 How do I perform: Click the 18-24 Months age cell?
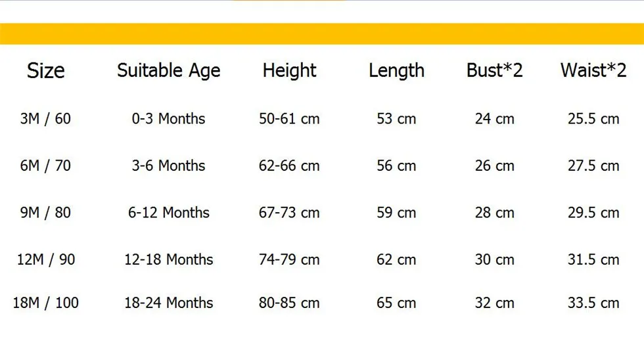(x=168, y=303)
